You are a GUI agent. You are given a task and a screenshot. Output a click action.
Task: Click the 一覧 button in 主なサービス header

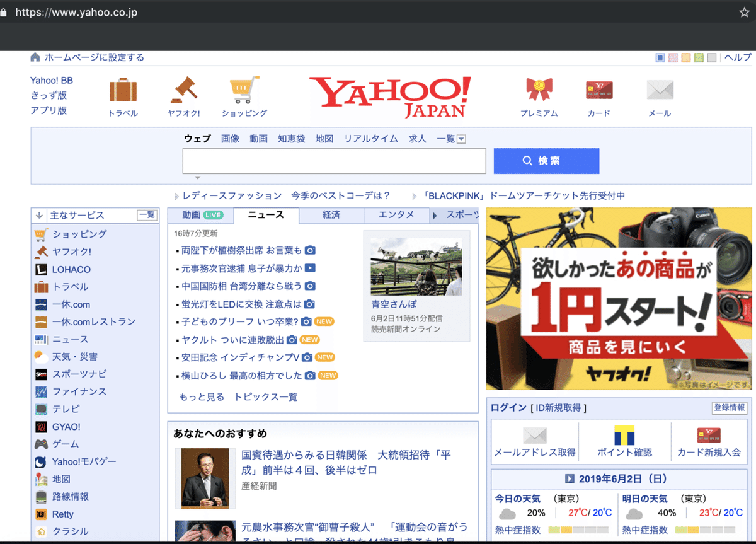tap(147, 215)
